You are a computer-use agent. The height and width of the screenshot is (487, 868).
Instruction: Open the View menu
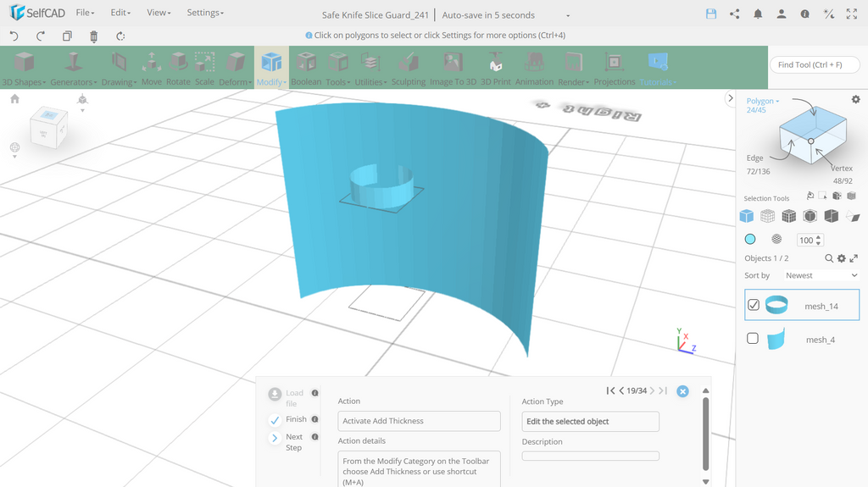pyautogui.click(x=159, y=12)
